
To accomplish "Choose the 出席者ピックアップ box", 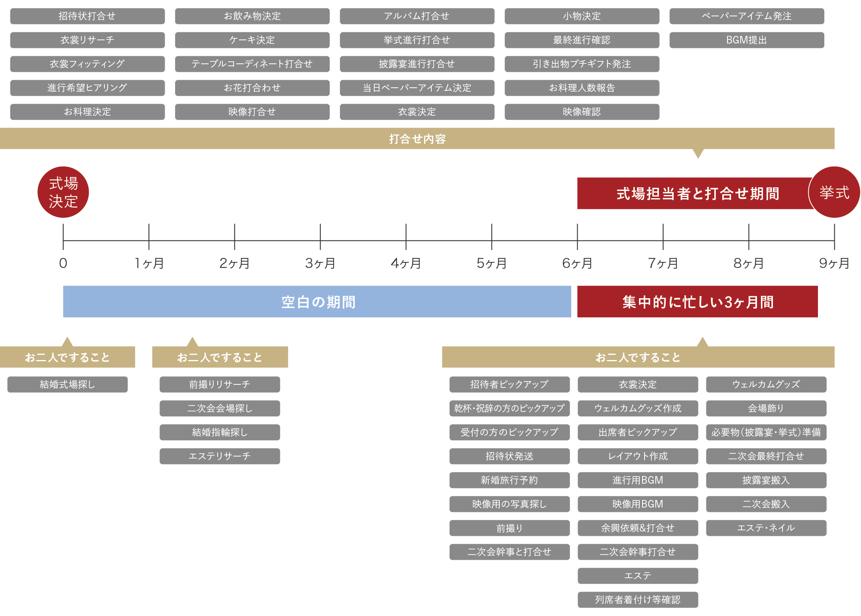I will pyautogui.click(x=638, y=432).
